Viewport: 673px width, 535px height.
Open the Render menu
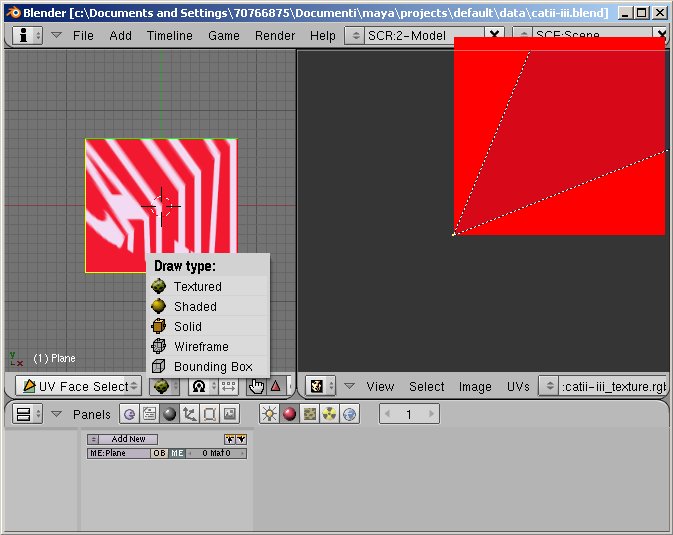pos(275,36)
